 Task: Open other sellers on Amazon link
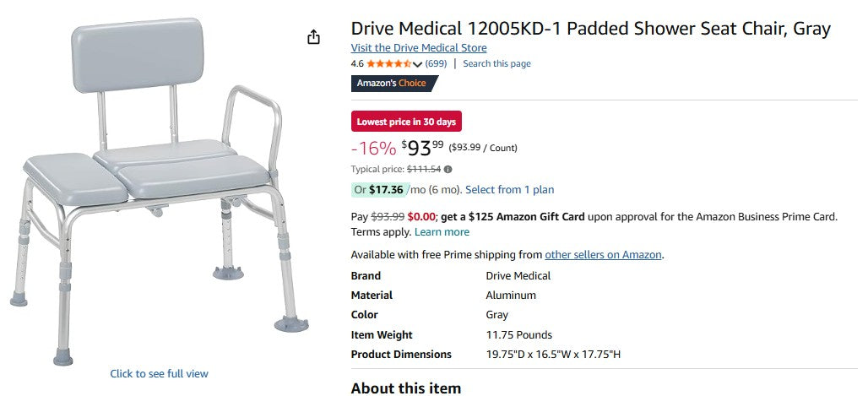click(603, 255)
